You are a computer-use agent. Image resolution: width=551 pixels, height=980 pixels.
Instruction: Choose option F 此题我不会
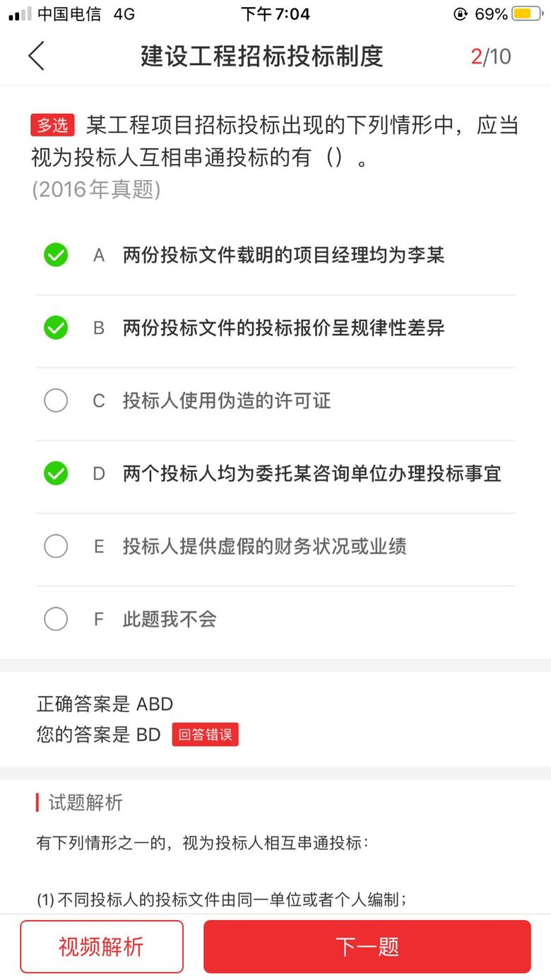pyautogui.click(x=56, y=619)
